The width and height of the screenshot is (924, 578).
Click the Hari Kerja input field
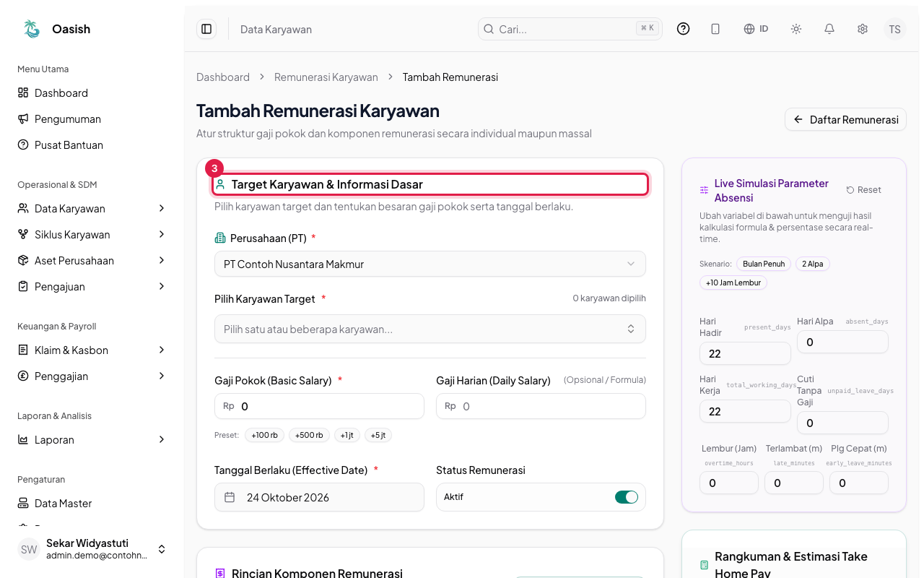(745, 411)
